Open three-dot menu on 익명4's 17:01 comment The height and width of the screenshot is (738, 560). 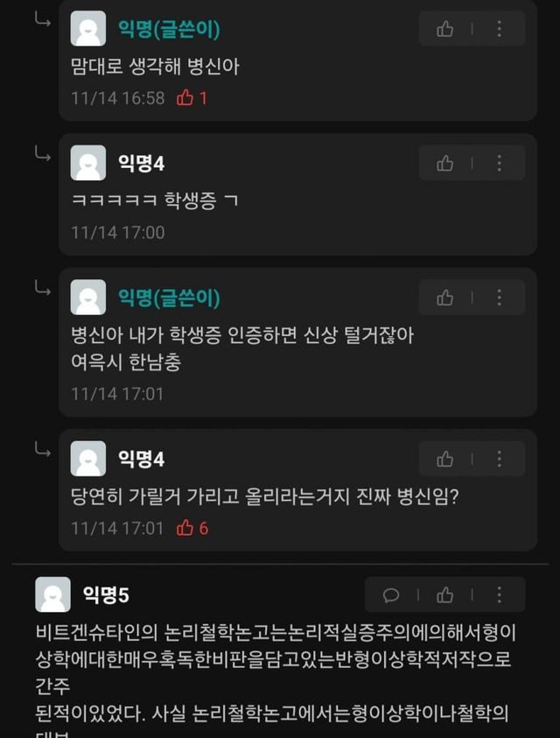click(500, 459)
